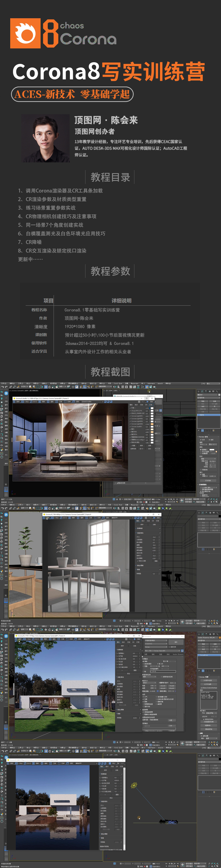The image size is (221, 868).
Task: Select the Move tool in the bedroom screenshot toolbar
Action: click(x=46, y=387)
